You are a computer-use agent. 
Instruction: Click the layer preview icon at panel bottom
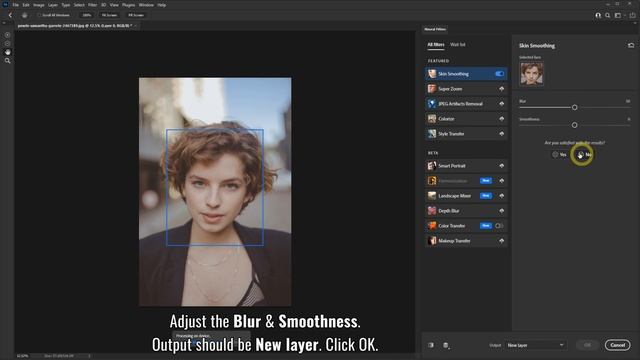446,345
